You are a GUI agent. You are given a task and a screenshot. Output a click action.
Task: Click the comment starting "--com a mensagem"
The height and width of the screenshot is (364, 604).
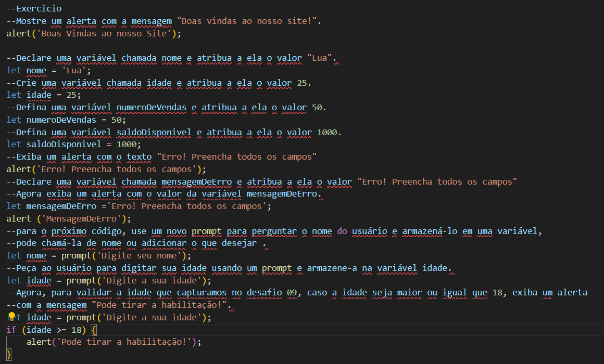118,305
